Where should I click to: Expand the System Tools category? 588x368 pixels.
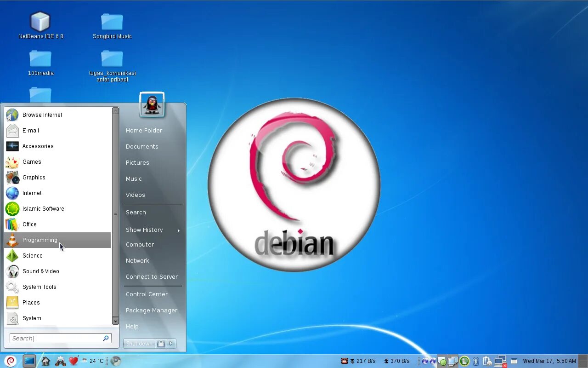(57, 287)
